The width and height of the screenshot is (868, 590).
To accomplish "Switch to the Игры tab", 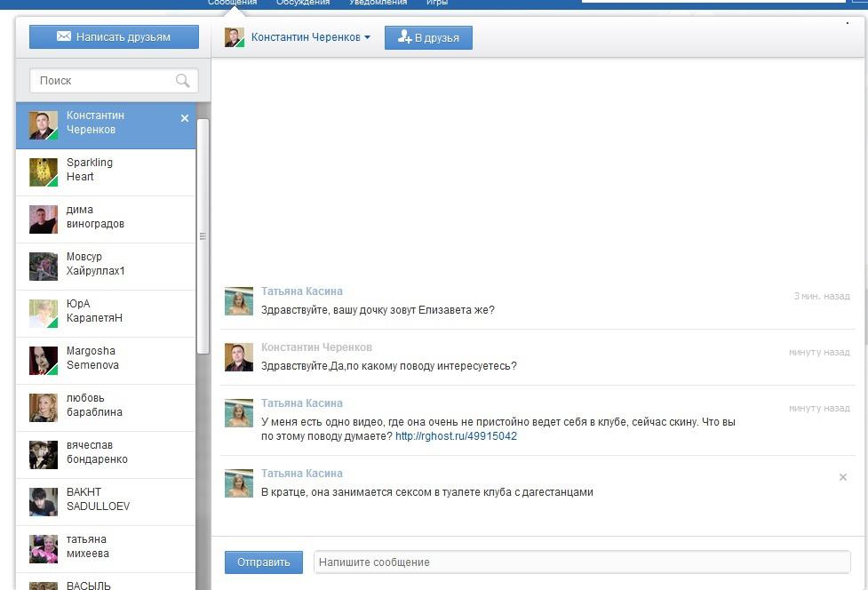I will [437, 3].
